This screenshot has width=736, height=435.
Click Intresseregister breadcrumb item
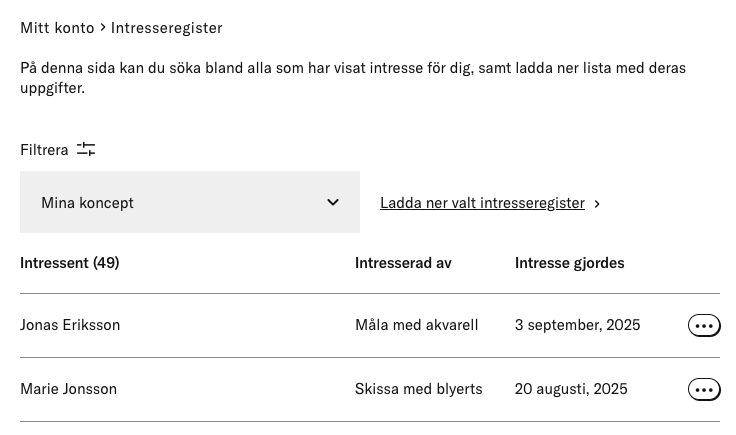point(167,28)
